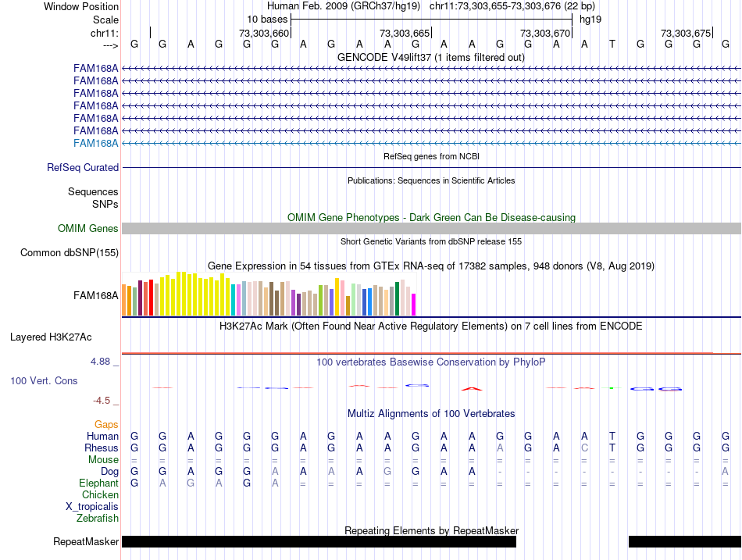Screen dimensions: 742x560
Task: Click the 73,303,660 position label
Action: (x=263, y=33)
